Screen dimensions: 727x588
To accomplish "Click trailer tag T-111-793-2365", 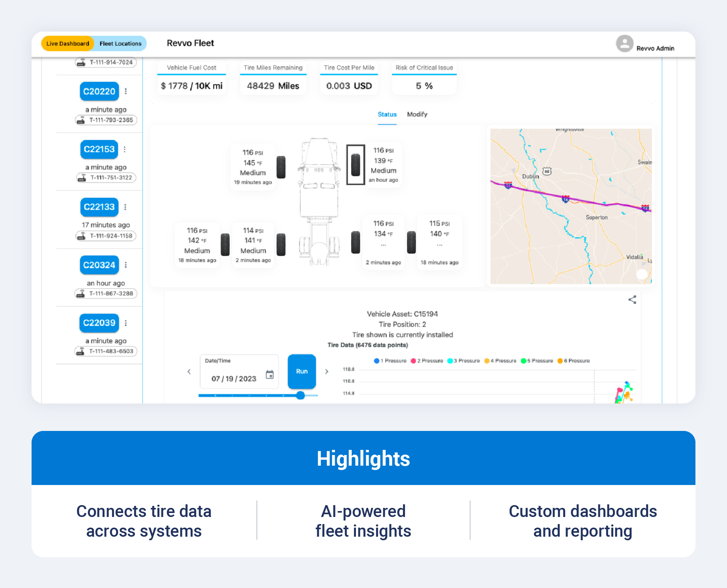I will (106, 120).
